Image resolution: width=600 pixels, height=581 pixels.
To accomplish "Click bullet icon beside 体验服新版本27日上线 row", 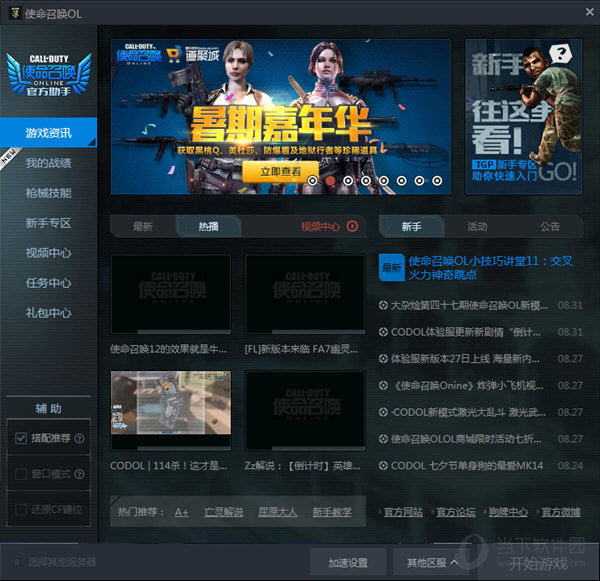I will pos(383,359).
